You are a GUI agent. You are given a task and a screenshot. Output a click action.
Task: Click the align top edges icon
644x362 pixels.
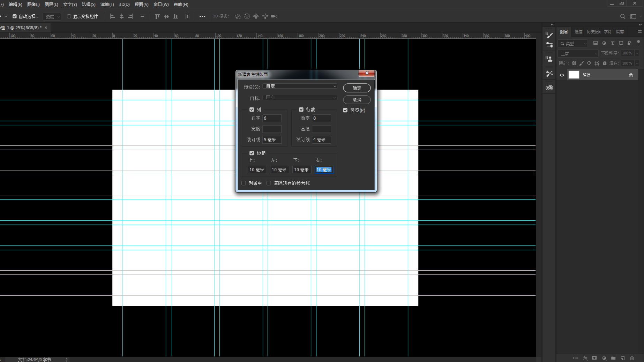[x=157, y=16]
